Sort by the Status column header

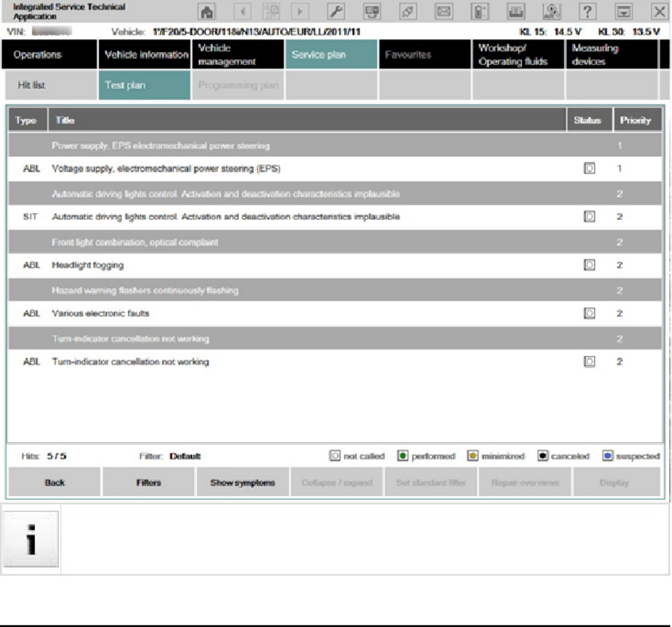click(590, 121)
